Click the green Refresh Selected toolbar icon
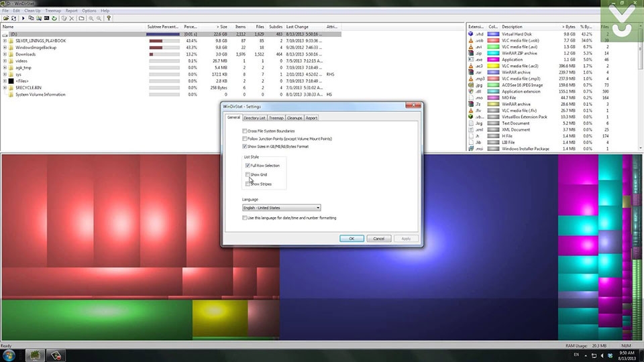The width and height of the screenshot is (644, 362). (54, 19)
